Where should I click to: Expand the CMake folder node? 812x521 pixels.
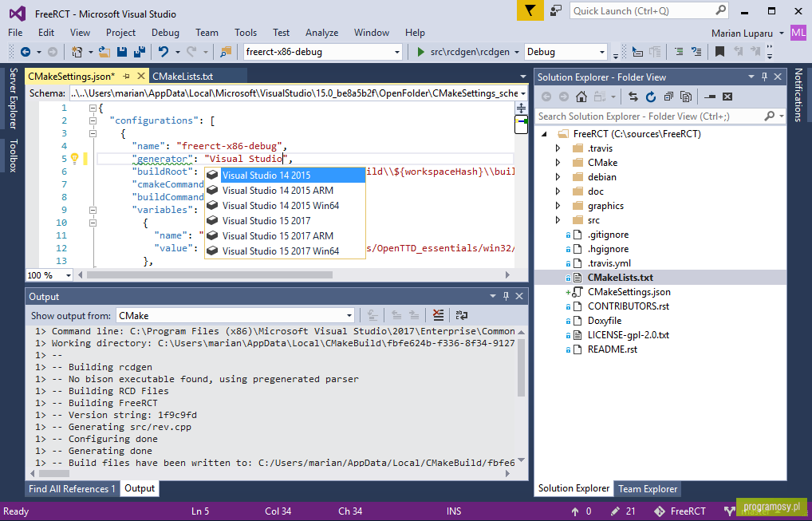click(x=558, y=163)
